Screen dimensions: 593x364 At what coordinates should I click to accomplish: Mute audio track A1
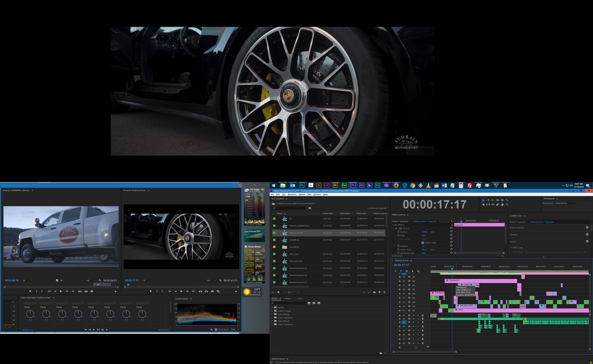click(414, 315)
